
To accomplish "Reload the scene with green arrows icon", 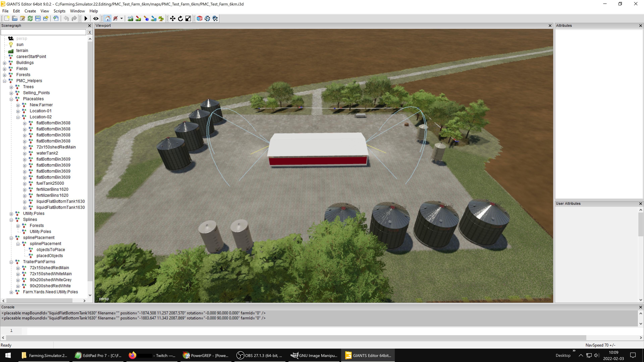I will [30, 18].
